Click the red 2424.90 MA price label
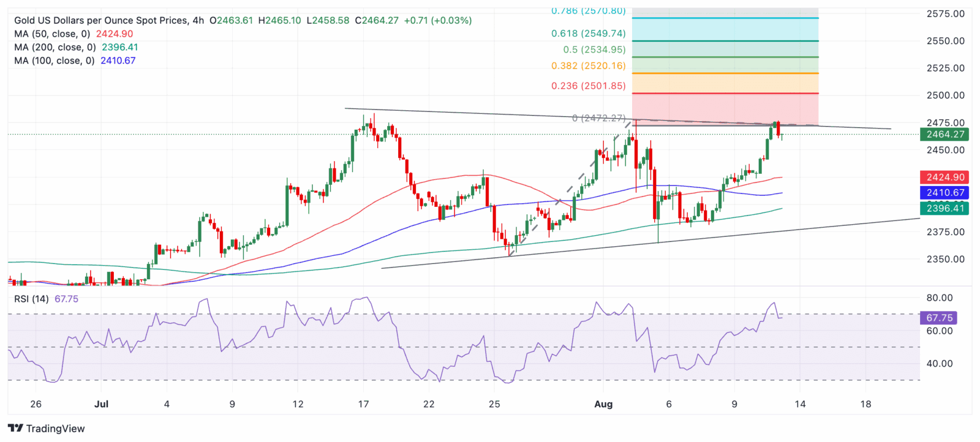Screen dimensions: 980x442 [944, 177]
